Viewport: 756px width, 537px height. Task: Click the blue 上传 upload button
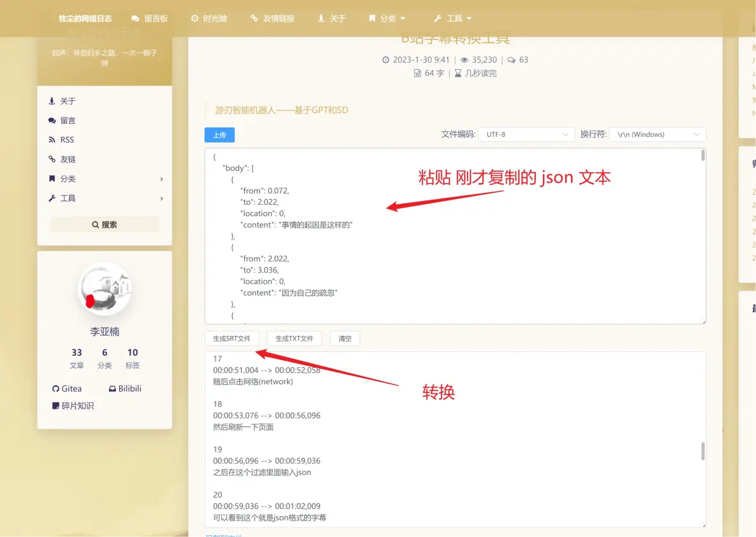click(x=219, y=135)
